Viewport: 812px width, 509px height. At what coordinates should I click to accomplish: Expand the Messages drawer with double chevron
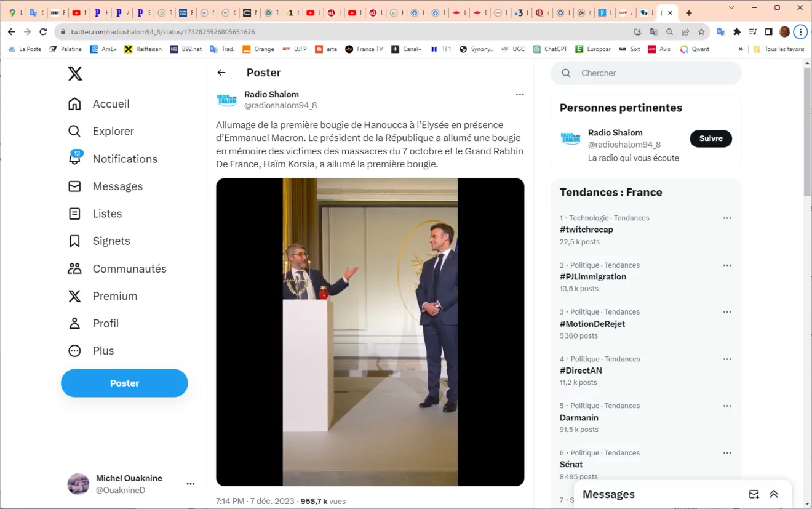pyautogui.click(x=774, y=494)
